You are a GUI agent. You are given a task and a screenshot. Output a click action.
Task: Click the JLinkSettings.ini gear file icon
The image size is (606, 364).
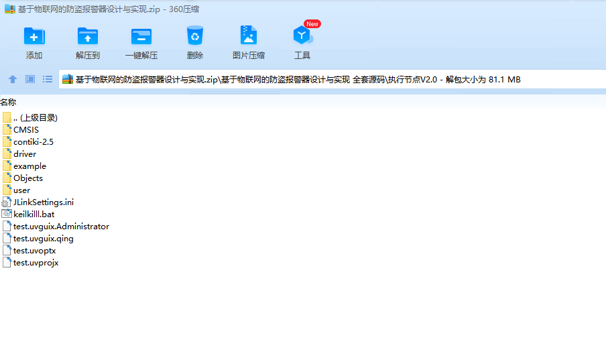7,202
